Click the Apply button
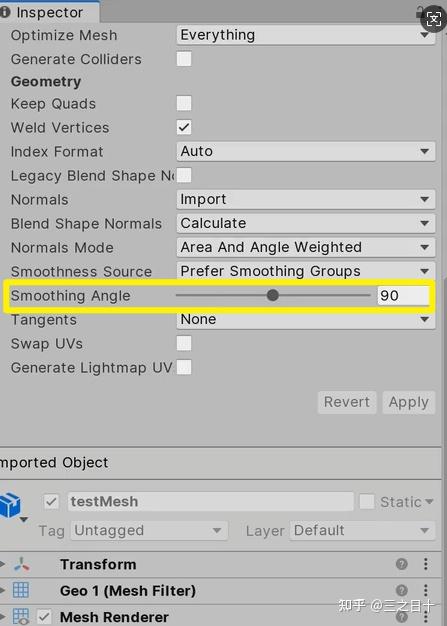 [x=409, y=402]
